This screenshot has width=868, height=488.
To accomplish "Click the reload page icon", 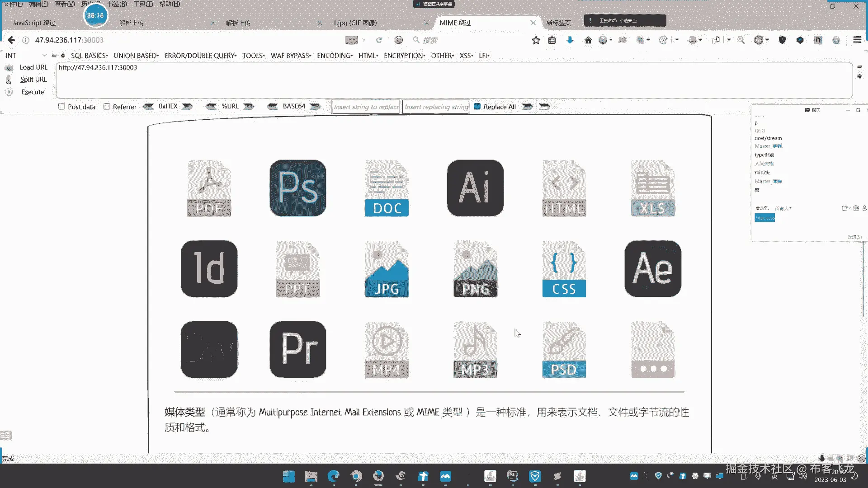I will click(379, 40).
